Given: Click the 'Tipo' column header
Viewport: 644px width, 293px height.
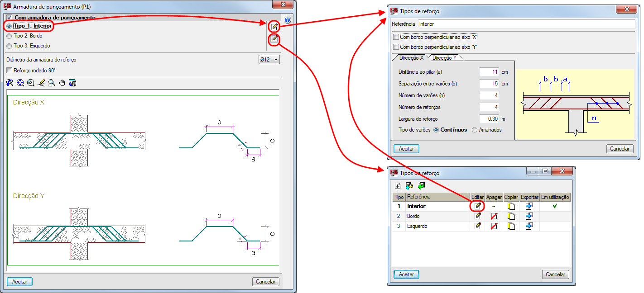Looking at the screenshot, I should (x=399, y=197).
